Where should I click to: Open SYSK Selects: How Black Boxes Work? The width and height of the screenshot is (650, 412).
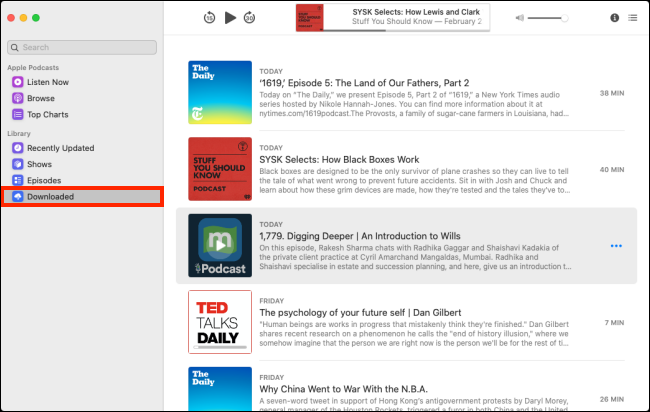(x=339, y=160)
